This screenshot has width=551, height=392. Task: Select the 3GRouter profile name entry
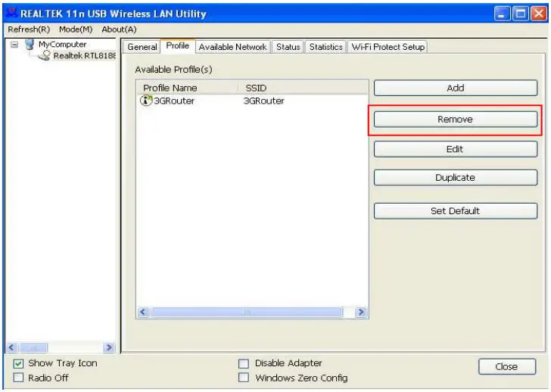pos(174,101)
